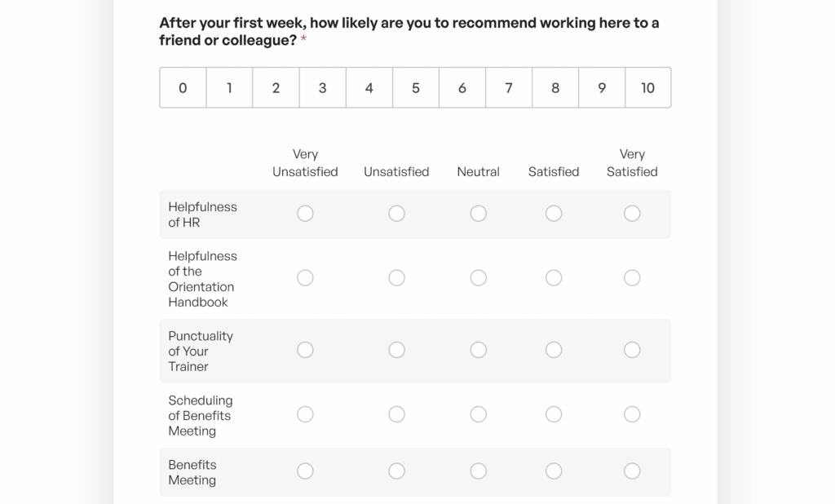Rate Scheduling of Benefits Meeting as Unsatisfied

pyautogui.click(x=396, y=414)
